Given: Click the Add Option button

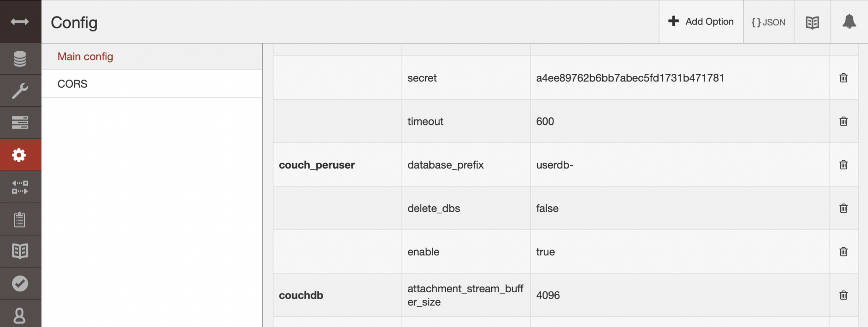Looking at the screenshot, I should point(701,21).
